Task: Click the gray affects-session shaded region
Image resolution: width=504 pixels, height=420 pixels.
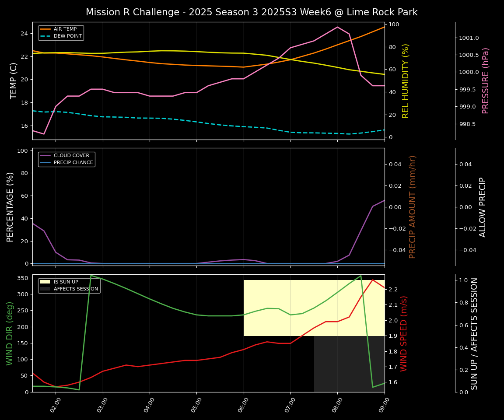Action: 349,364
